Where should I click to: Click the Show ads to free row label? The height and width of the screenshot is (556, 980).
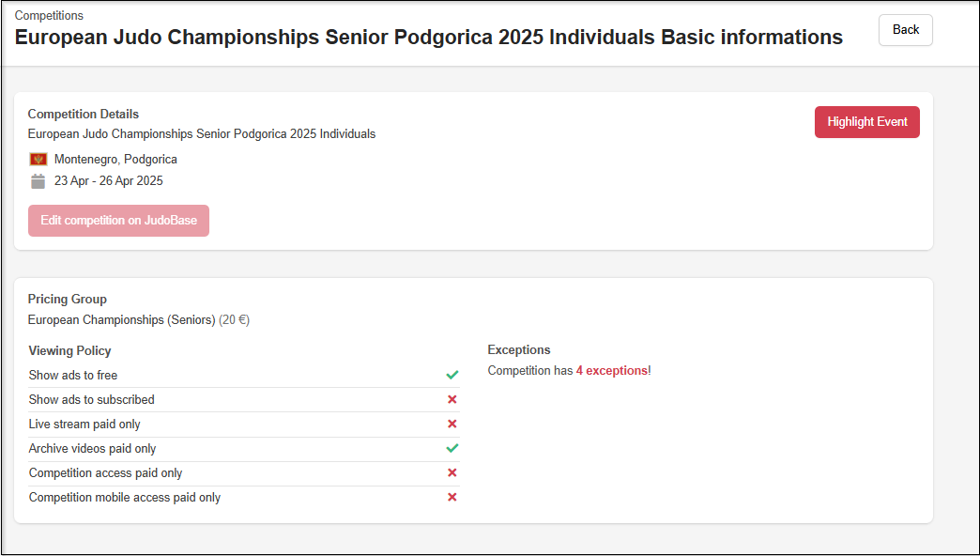click(x=73, y=376)
